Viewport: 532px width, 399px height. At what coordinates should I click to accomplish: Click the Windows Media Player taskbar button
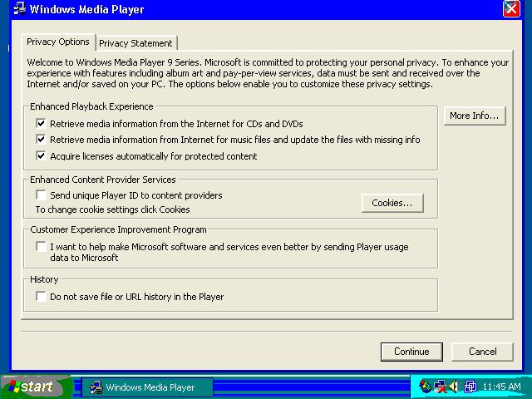pyautogui.click(x=147, y=387)
